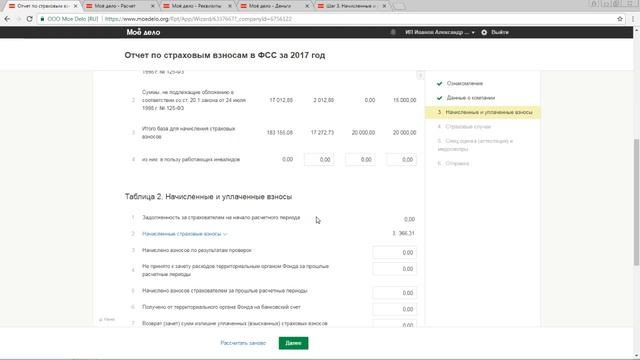Image resolution: width=640 pixels, height=360 pixels.
Task: Edit Возврат (зачет) сумм излишне уплаченных field
Action: (395, 324)
